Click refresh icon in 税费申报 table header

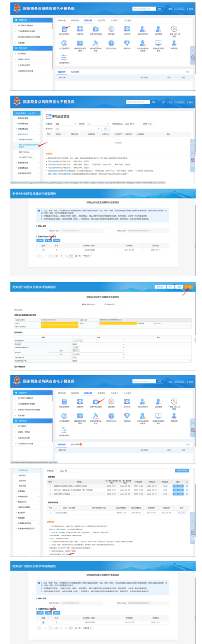click(x=187, y=482)
